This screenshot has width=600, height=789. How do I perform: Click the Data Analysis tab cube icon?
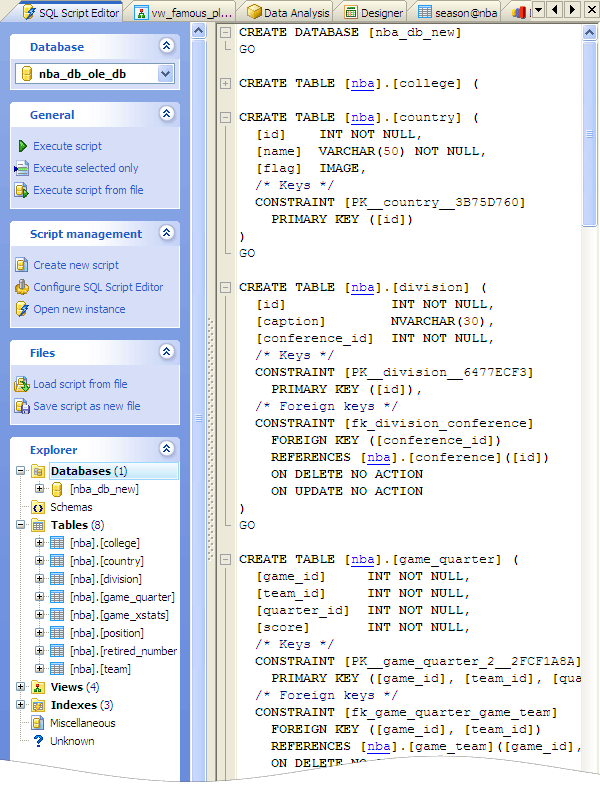pyautogui.click(x=254, y=12)
